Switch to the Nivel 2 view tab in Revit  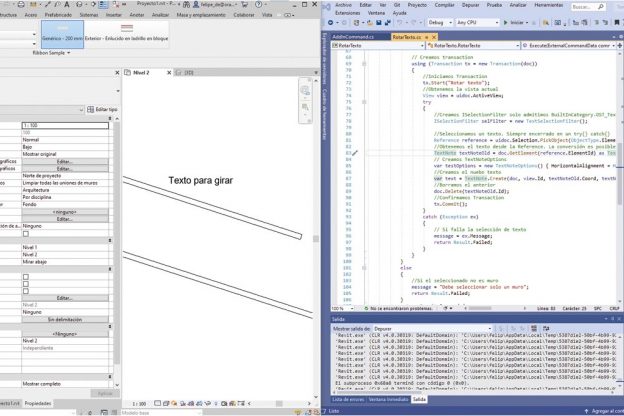click(x=141, y=72)
